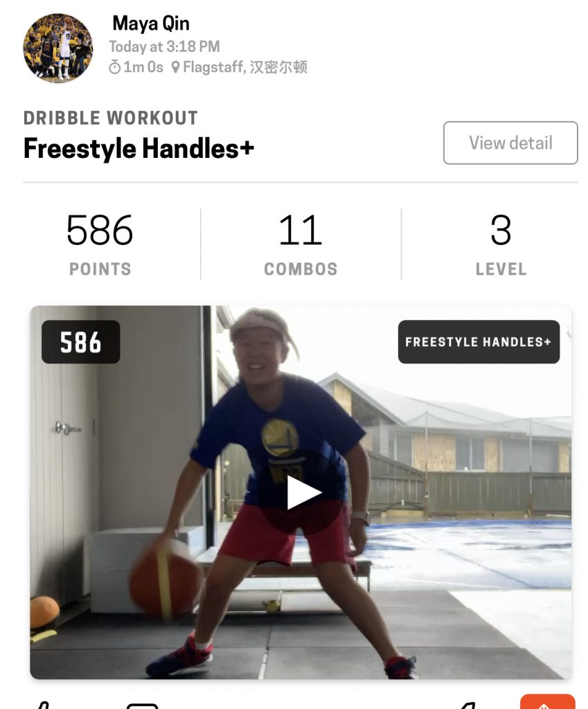The width and height of the screenshot is (588, 709).
Task: Open the workout video thumbnail
Action: pyautogui.click(x=301, y=492)
